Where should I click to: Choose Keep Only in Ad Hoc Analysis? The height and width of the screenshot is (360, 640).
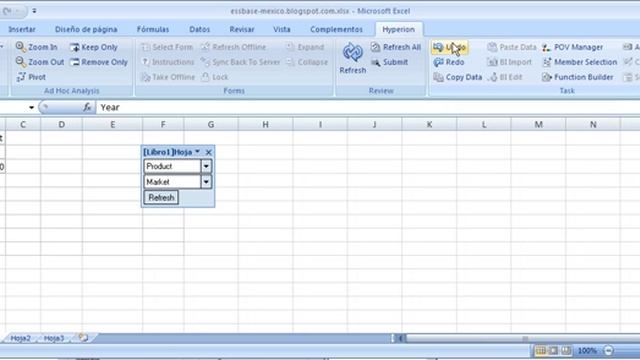coord(94,47)
